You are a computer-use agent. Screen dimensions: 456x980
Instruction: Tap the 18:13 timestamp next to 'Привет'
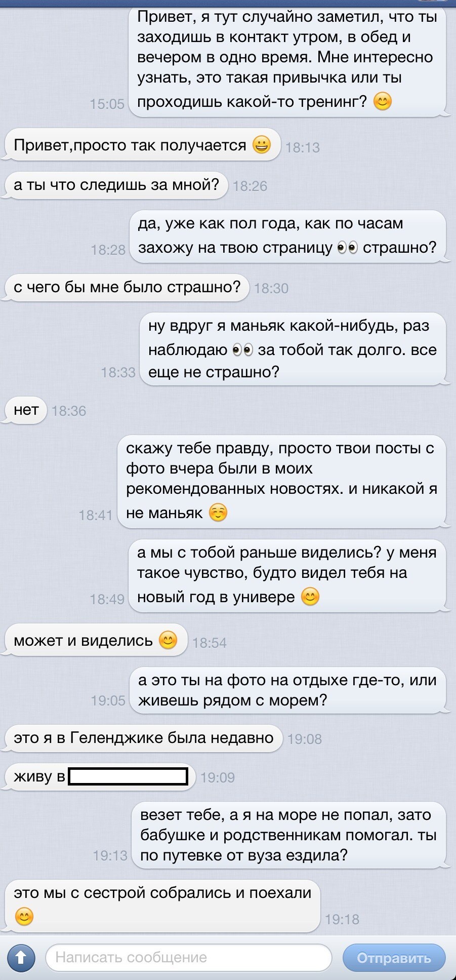click(303, 147)
